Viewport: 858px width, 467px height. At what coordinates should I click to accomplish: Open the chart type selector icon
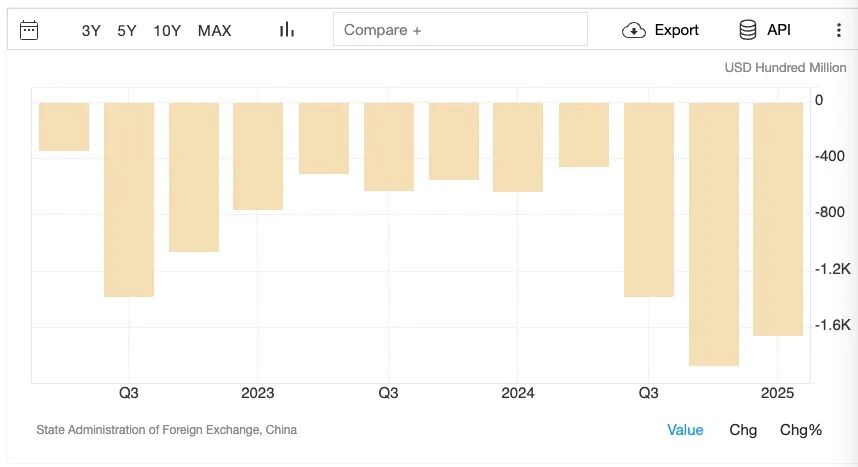tap(287, 30)
